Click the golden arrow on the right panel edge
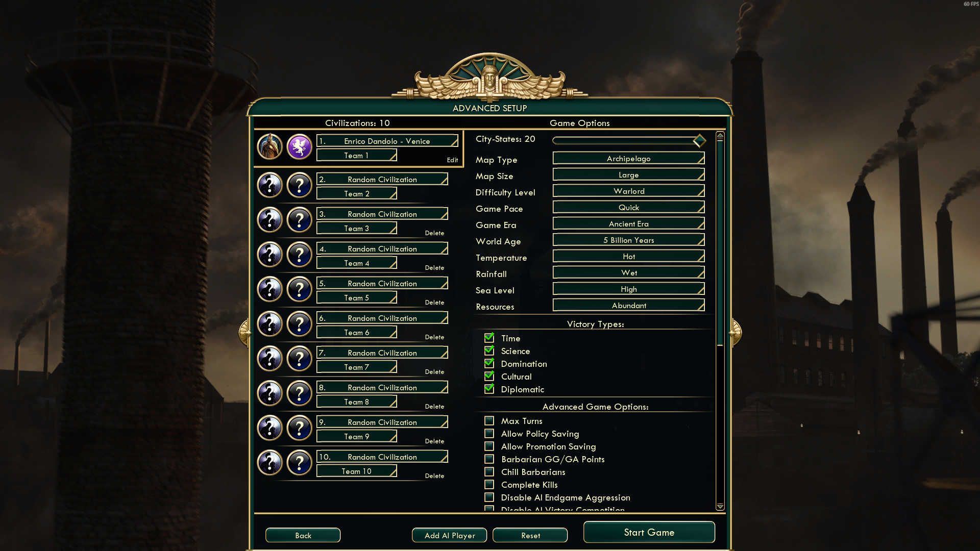 [736, 333]
